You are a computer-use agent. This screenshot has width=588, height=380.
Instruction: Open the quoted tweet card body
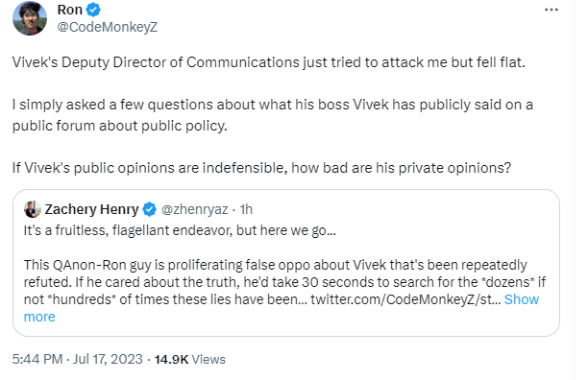point(286,263)
